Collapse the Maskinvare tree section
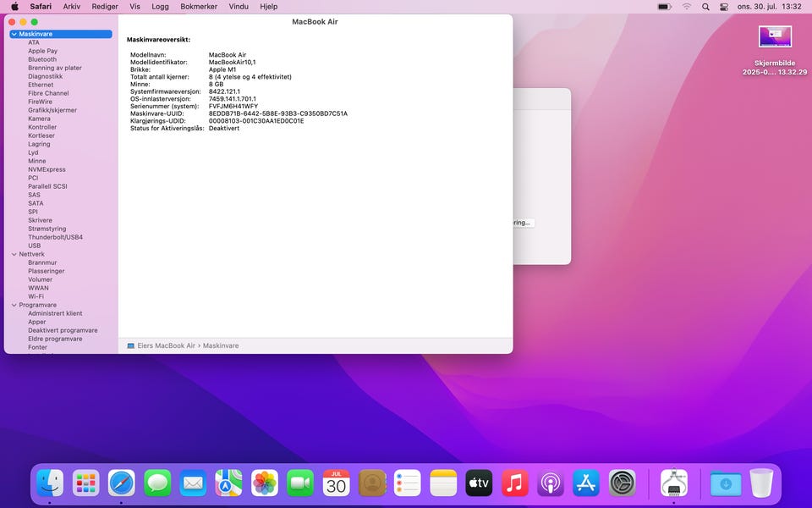 click(x=14, y=34)
